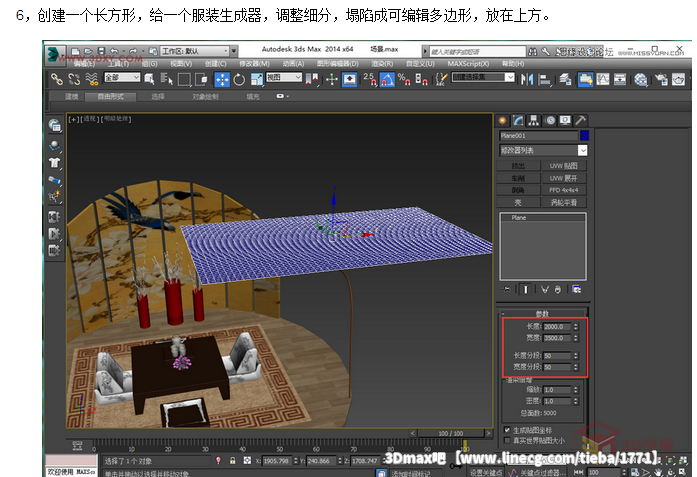Viewport: 697px width, 477px height.
Task: Activate the Select and Scale tool
Action: (256, 80)
